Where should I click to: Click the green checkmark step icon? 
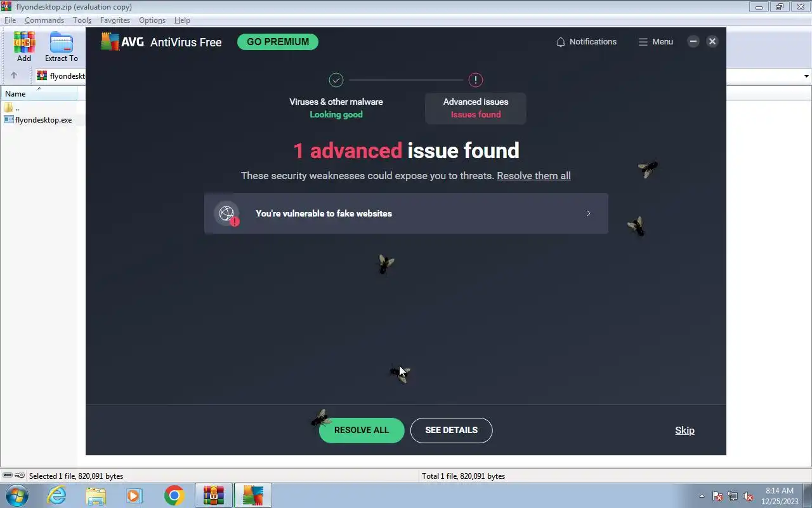336,80
